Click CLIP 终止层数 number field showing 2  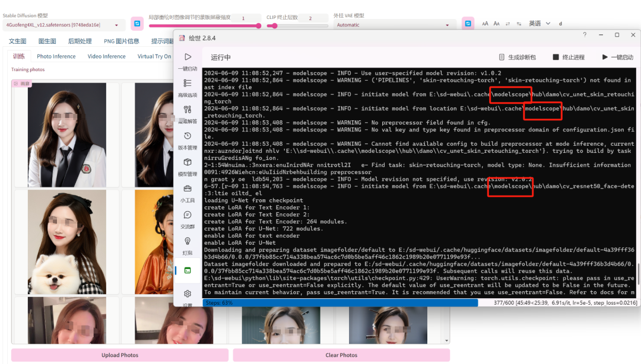coord(313,18)
